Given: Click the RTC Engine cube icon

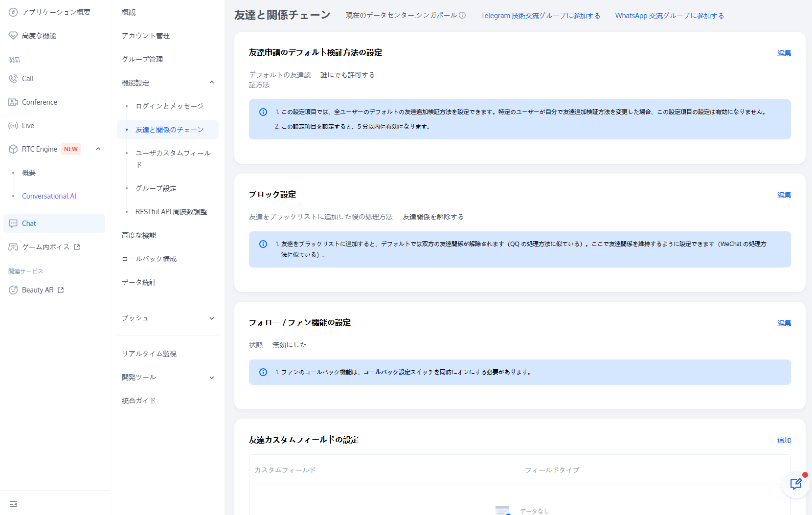Looking at the screenshot, I should 13,149.
